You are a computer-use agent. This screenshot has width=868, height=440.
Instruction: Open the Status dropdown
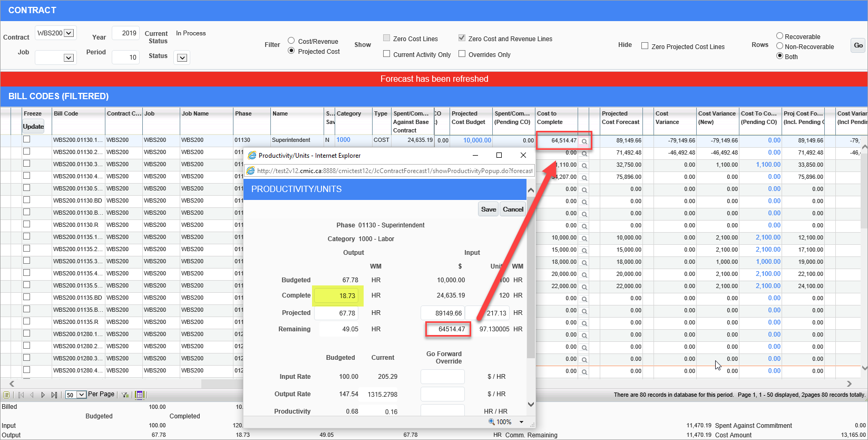click(x=182, y=58)
